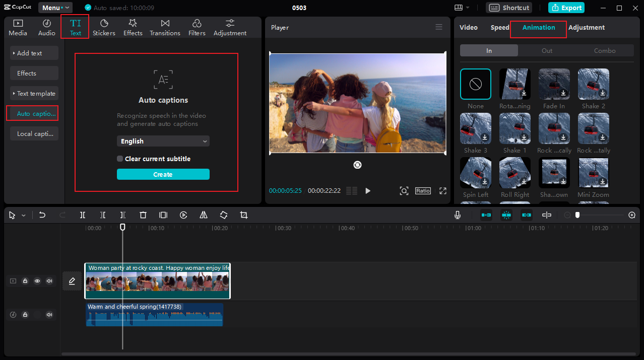
Task: Open the Effects panel in the top toolbar
Action: 133,27
